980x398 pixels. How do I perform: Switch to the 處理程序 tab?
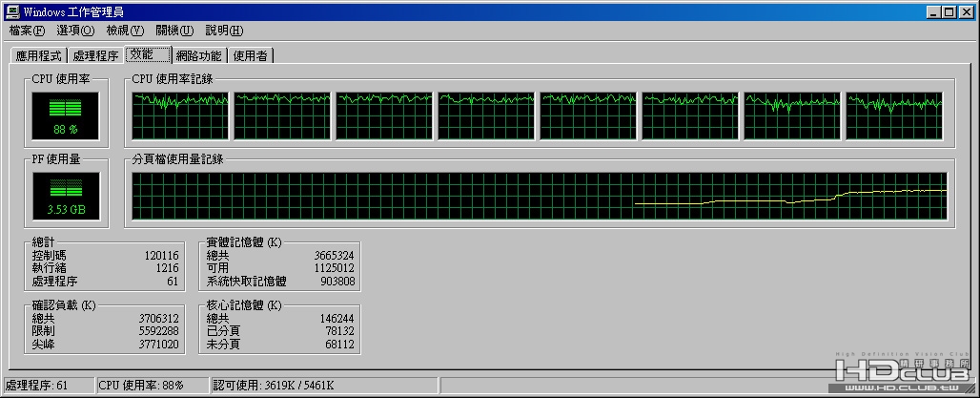95,55
